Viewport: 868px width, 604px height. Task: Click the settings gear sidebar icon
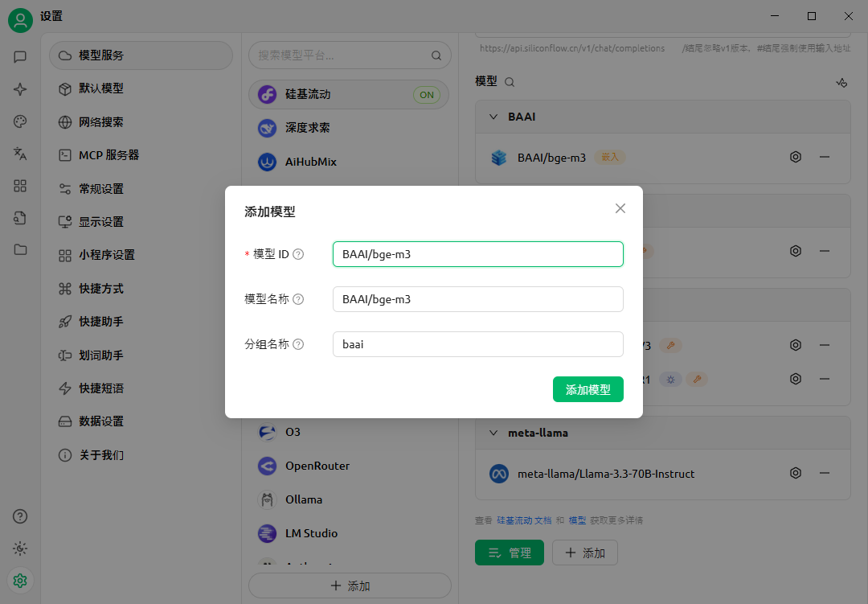(20, 581)
